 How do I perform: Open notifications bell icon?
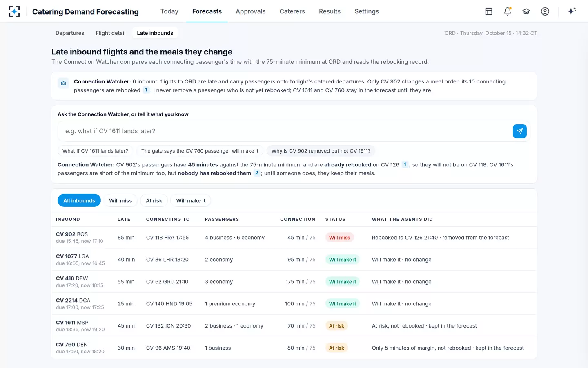pos(508,11)
